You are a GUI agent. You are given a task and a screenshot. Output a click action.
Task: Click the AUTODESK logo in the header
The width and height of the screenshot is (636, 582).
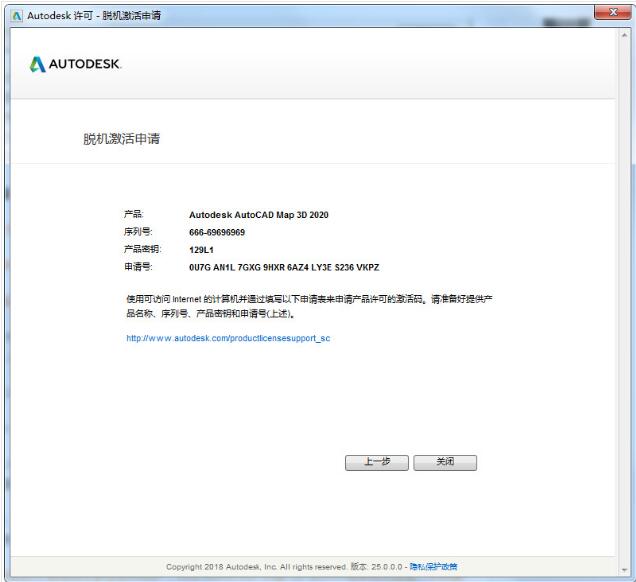[74, 65]
